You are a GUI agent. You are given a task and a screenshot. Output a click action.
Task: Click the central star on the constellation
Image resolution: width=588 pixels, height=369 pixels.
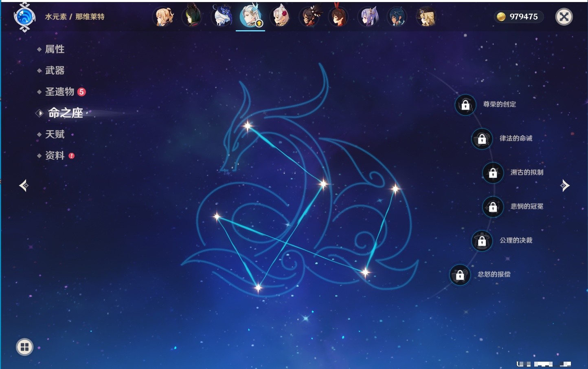(323, 184)
